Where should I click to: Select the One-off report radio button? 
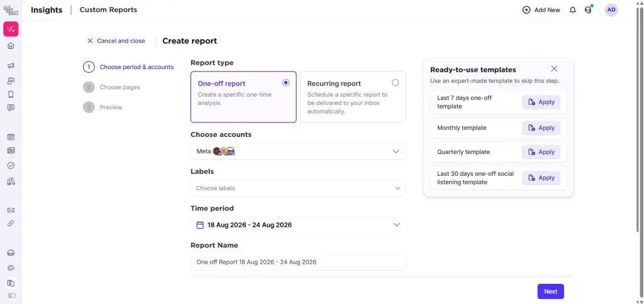pos(286,82)
